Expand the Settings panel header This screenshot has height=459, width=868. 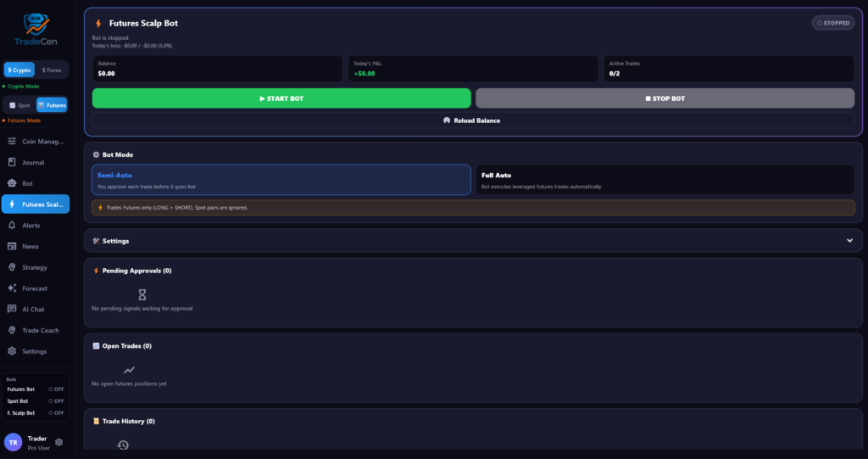click(x=473, y=241)
